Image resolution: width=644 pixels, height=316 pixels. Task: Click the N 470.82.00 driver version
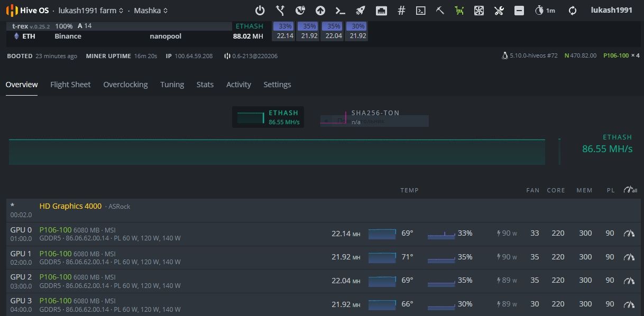pos(581,55)
